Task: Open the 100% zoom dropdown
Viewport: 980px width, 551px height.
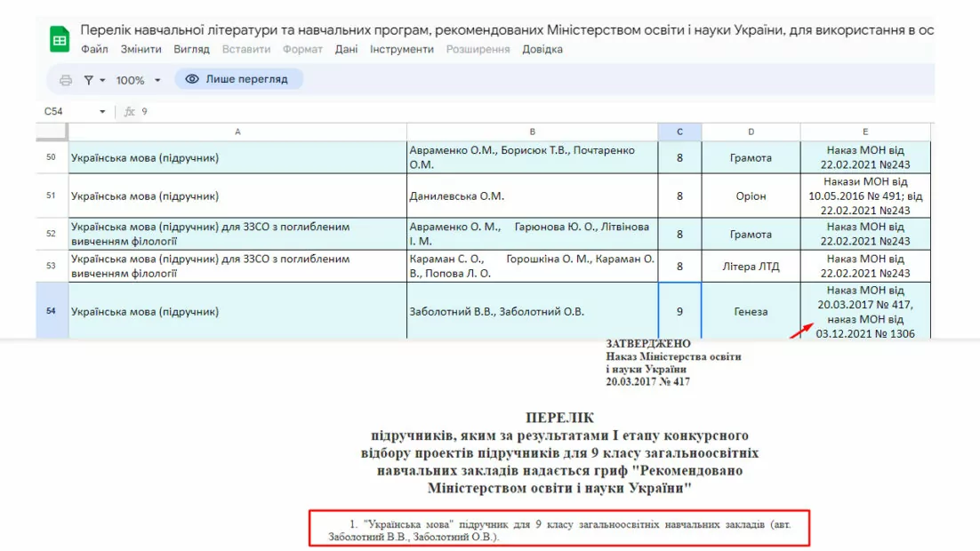Action: coord(138,80)
